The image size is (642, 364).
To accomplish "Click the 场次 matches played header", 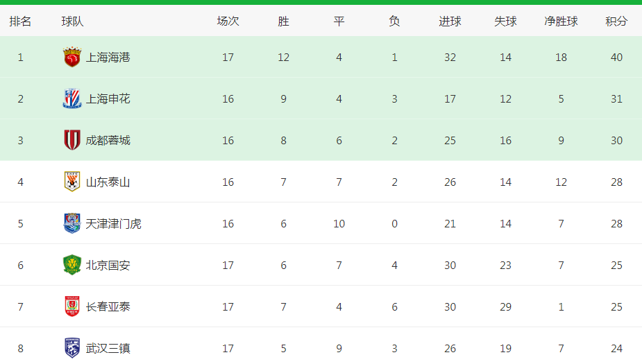I will pyautogui.click(x=228, y=21).
